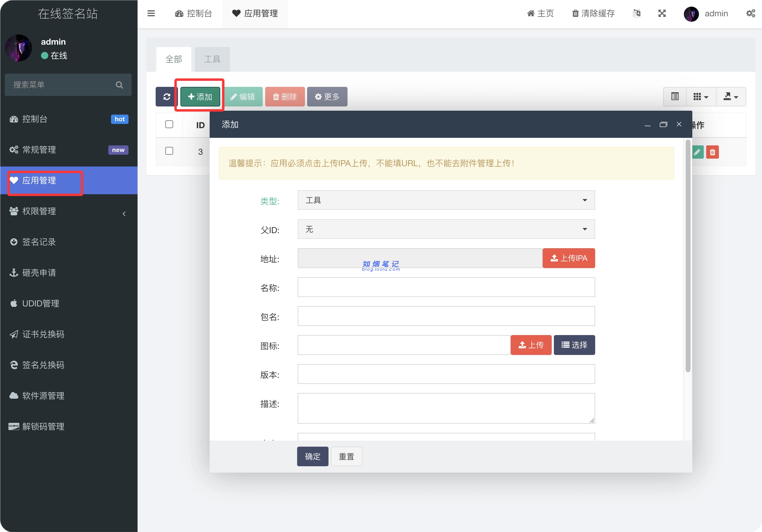Screen dimensions: 762x532
Task: Open UDID管理 in the sidebar
Action: (69, 304)
